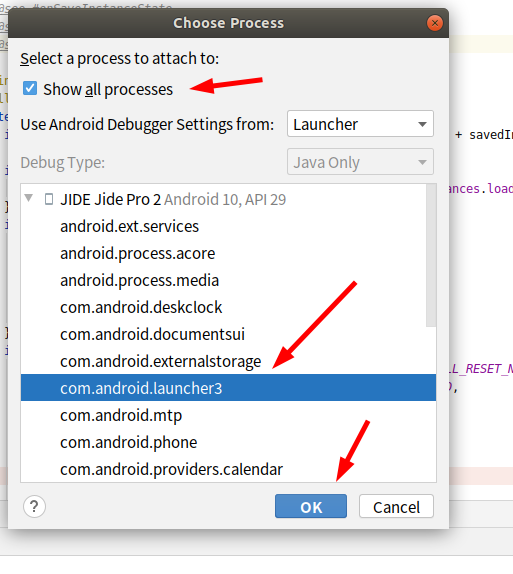Open the disabled Java Only debug type dropdown

(360, 162)
